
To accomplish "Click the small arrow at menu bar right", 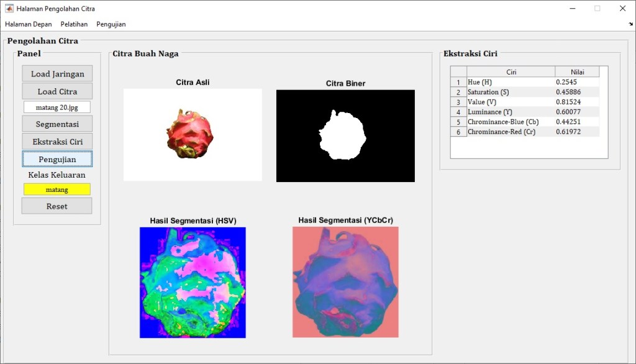I will [630, 24].
